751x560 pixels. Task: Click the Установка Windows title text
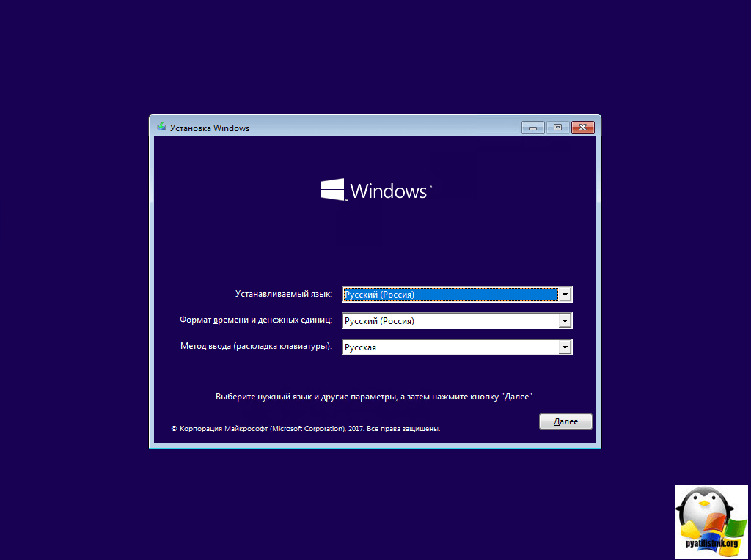pyautogui.click(x=210, y=128)
